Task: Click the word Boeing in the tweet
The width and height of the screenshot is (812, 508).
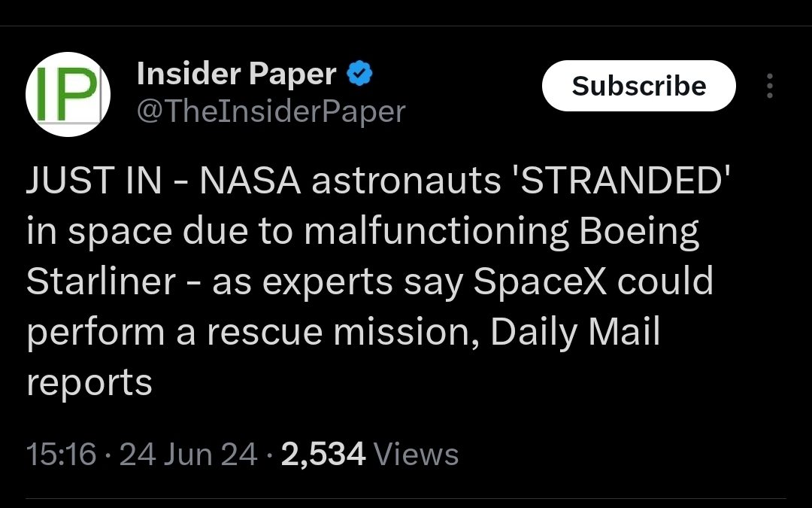Action: pyautogui.click(x=639, y=233)
